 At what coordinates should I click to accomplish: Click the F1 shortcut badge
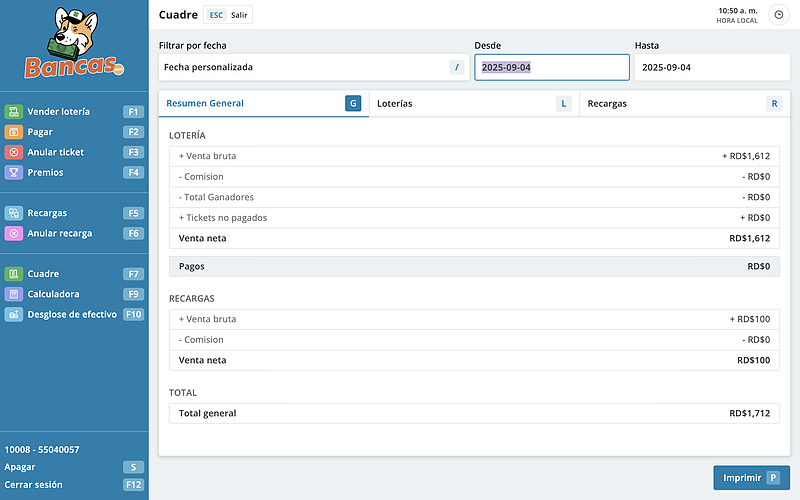[x=133, y=112]
